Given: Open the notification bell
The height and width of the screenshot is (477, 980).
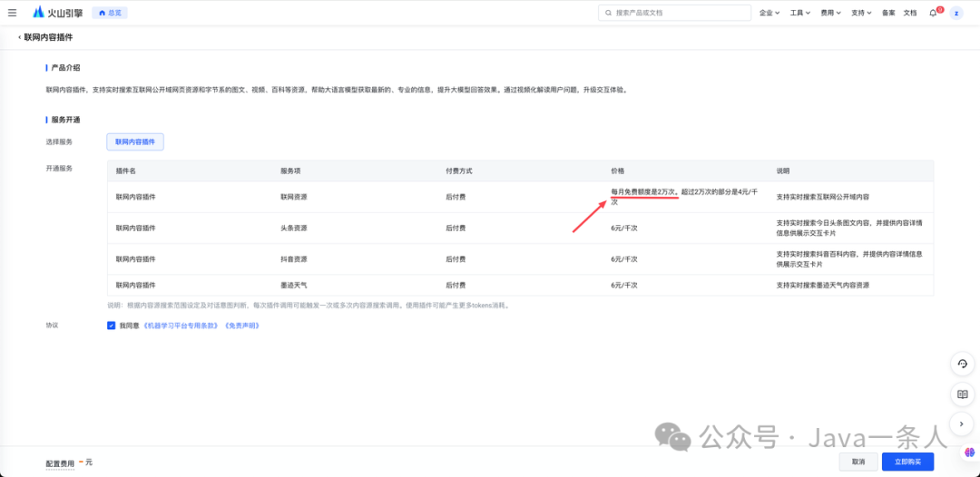Looking at the screenshot, I should click(x=933, y=13).
